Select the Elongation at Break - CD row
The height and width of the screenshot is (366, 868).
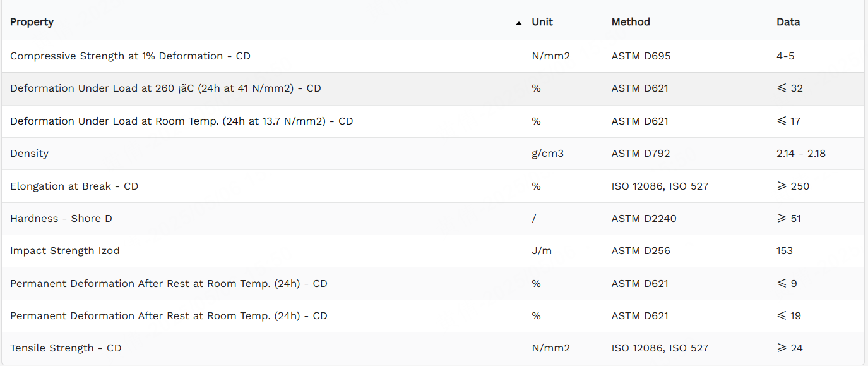tap(433, 186)
